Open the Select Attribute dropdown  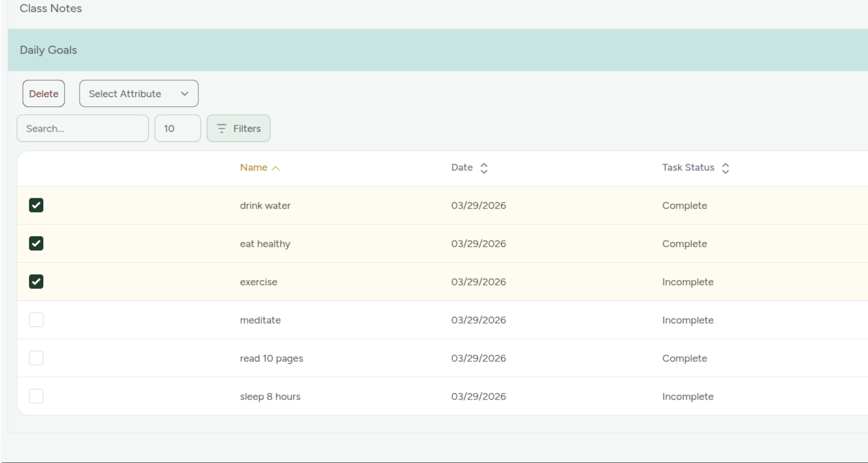pyautogui.click(x=139, y=94)
